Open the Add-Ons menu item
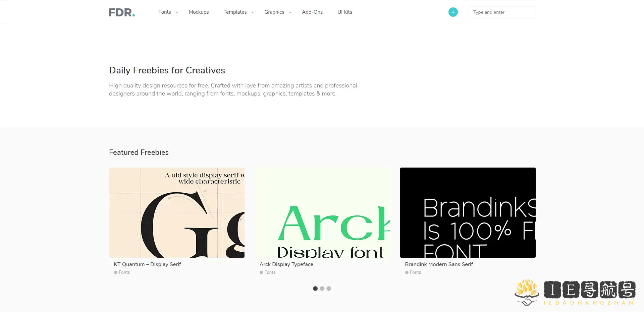 pos(312,12)
